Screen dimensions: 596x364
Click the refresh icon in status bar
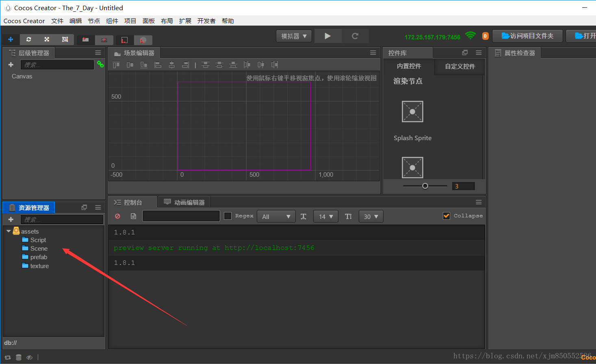click(x=8, y=357)
